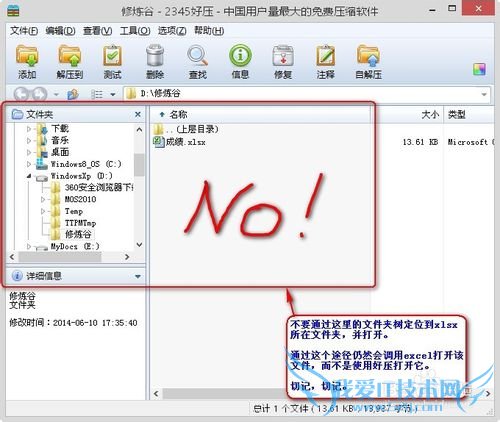This screenshot has height=422, width=500.
Task: Click the 删除 (Delete) trash icon
Action: [155, 55]
